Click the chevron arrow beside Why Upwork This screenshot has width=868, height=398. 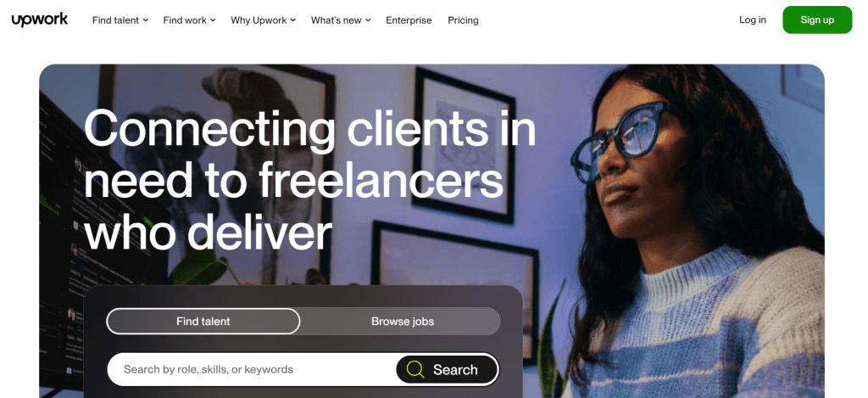click(292, 20)
